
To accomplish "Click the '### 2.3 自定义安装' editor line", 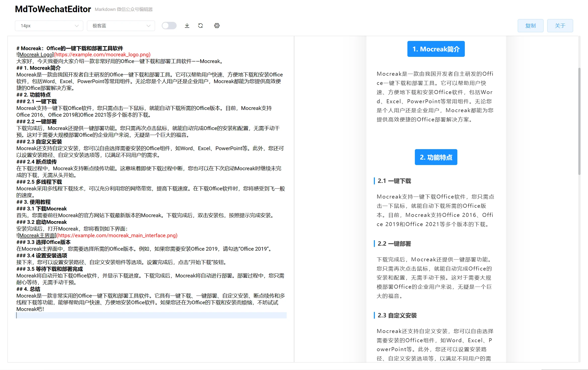I will [x=39, y=142].
